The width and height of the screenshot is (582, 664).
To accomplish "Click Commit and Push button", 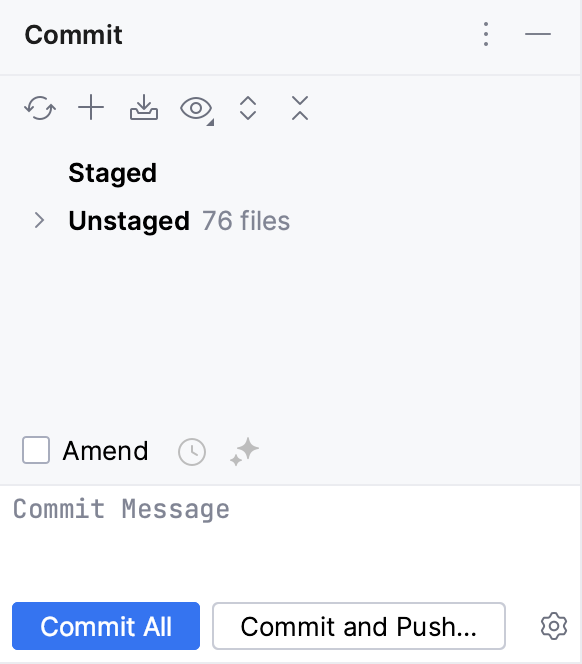I will (x=359, y=626).
